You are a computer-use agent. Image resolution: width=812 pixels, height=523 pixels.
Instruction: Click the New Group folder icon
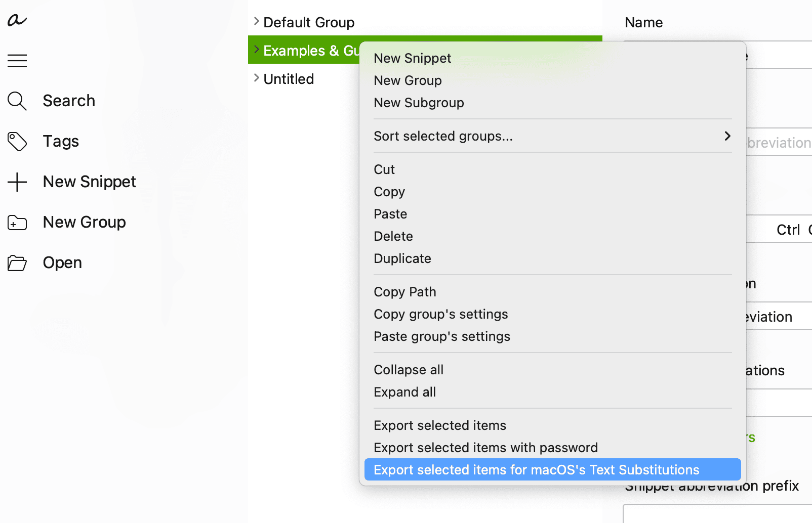point(17,222)
